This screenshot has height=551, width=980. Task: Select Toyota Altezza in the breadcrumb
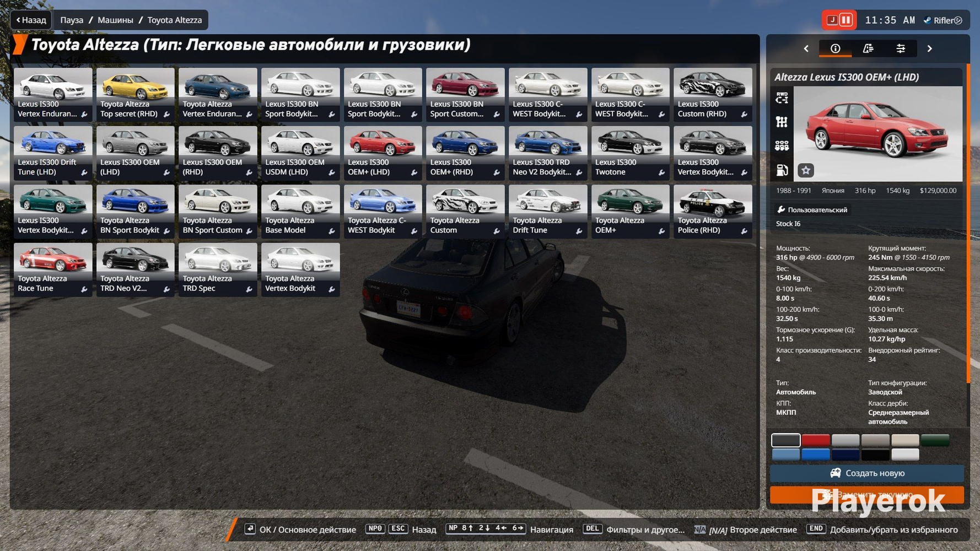(175, 20)
